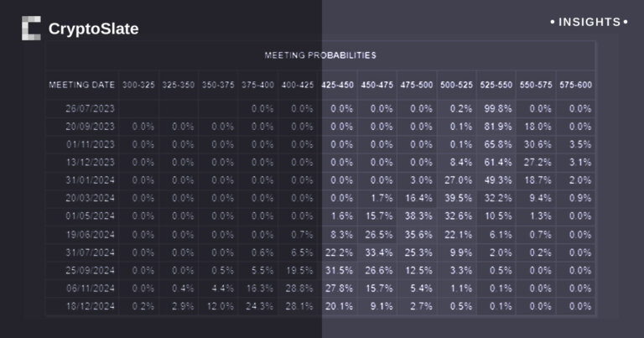The width and height of the screenshot is (644, 338).
Task: Select the 26/07/2023 meeting date row
Action: click(86, 109)
